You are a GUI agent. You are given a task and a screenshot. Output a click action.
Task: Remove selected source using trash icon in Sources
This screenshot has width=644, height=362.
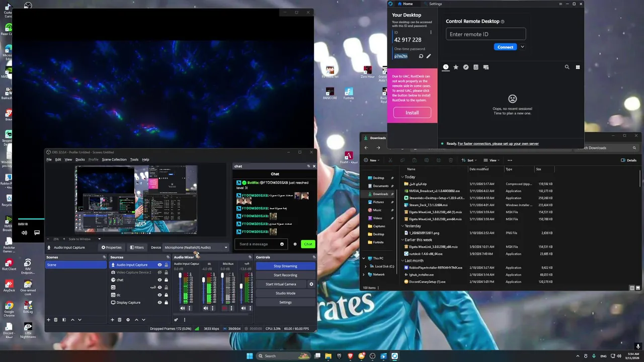119,320
